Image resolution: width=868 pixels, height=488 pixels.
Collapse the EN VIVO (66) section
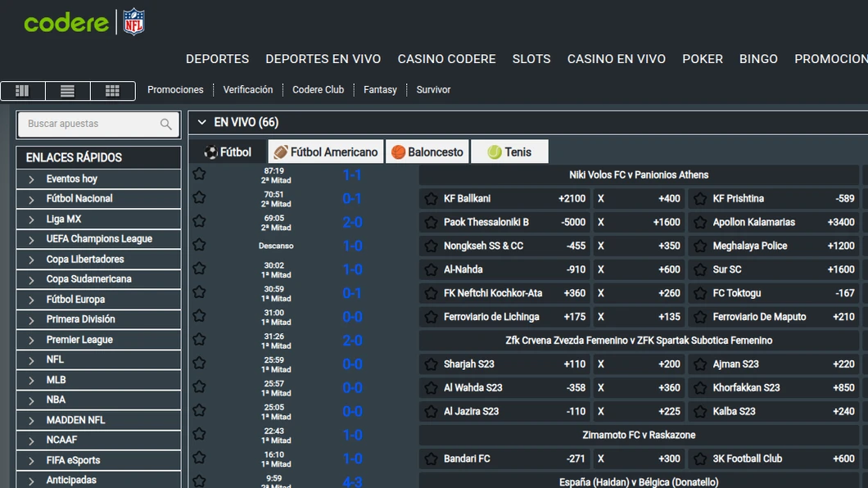(201, 122)
